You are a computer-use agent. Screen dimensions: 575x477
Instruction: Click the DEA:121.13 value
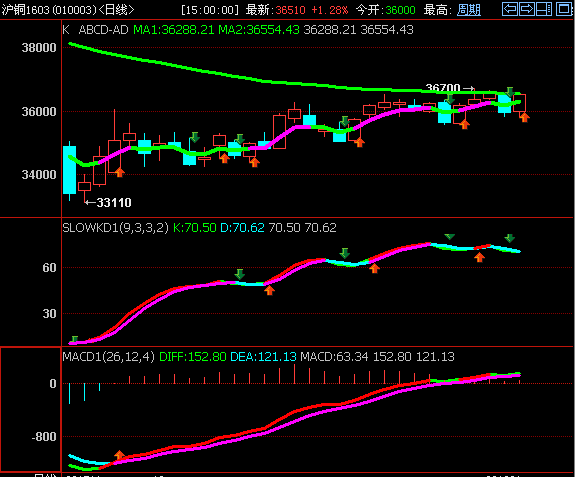pos(263,356)
